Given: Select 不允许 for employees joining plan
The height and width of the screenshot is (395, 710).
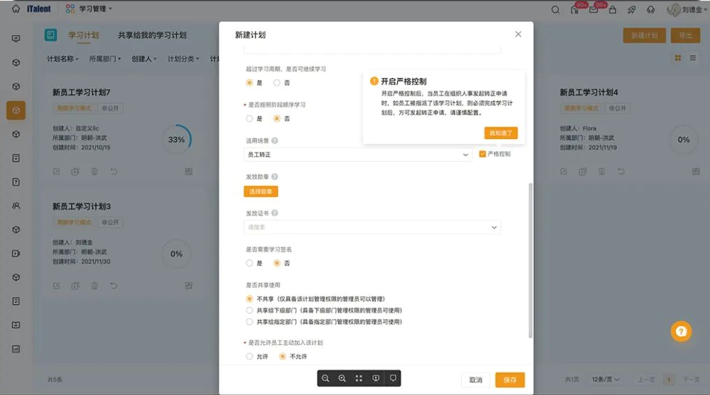Looking at the screenshot, I should [283, 356].
